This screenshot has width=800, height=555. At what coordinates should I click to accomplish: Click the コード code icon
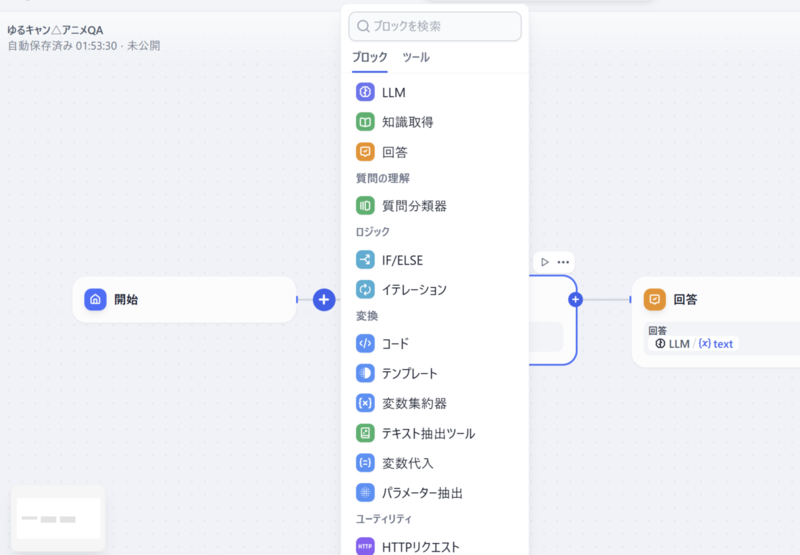point(365,343)
